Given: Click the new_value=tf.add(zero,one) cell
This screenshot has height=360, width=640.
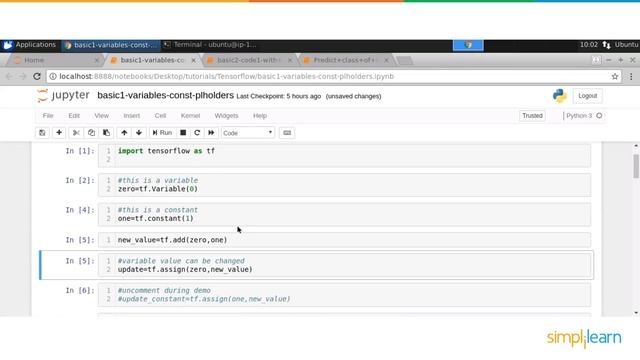Looking at the screenshot, I should point(344,240).
